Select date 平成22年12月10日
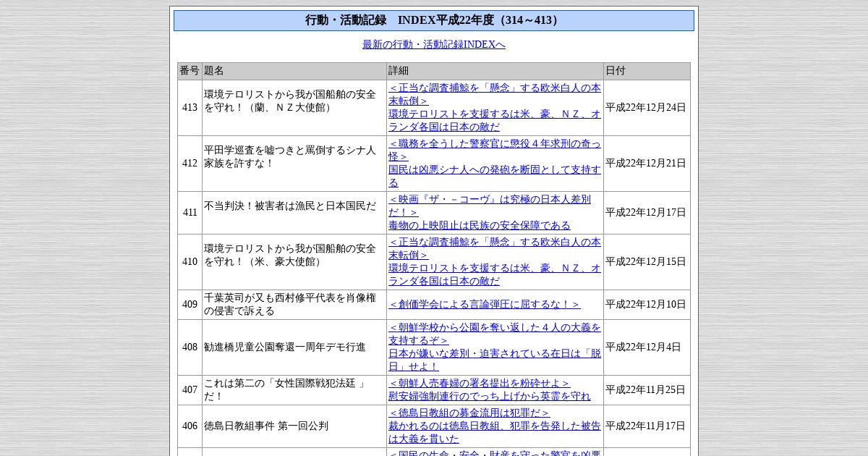This screenshot has width=868, height=456. 646,305
